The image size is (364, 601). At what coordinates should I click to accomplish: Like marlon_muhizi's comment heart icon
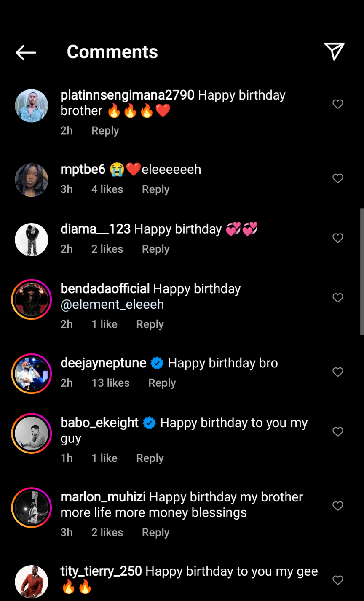click(338, 506)
